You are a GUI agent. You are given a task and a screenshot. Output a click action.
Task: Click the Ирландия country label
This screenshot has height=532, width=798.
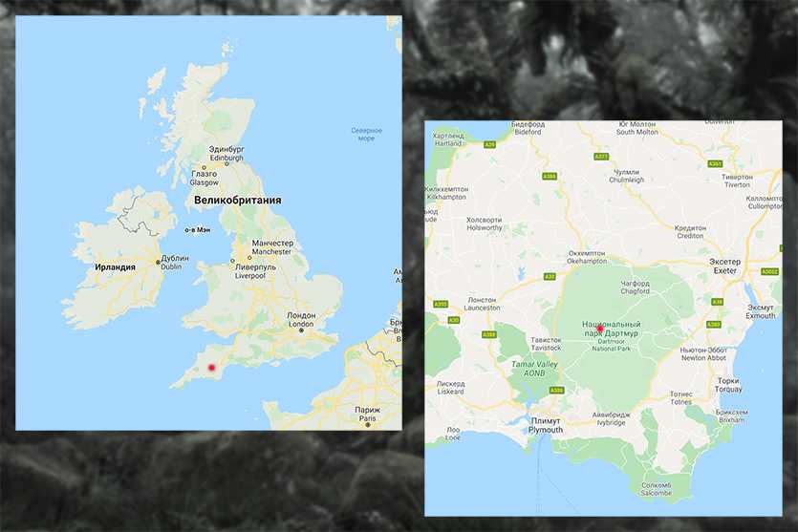pos(115,267)
